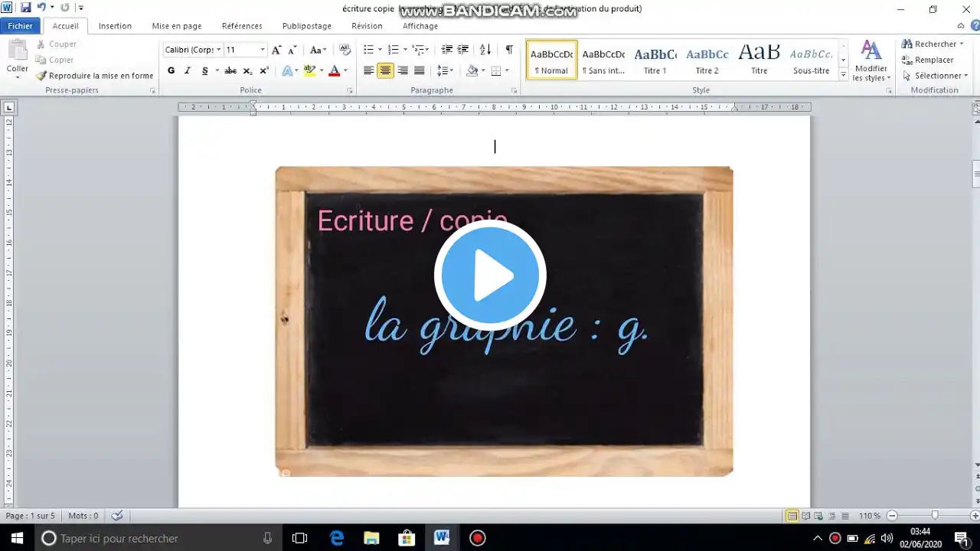Apply the Titre 2 style

(707, 60)
